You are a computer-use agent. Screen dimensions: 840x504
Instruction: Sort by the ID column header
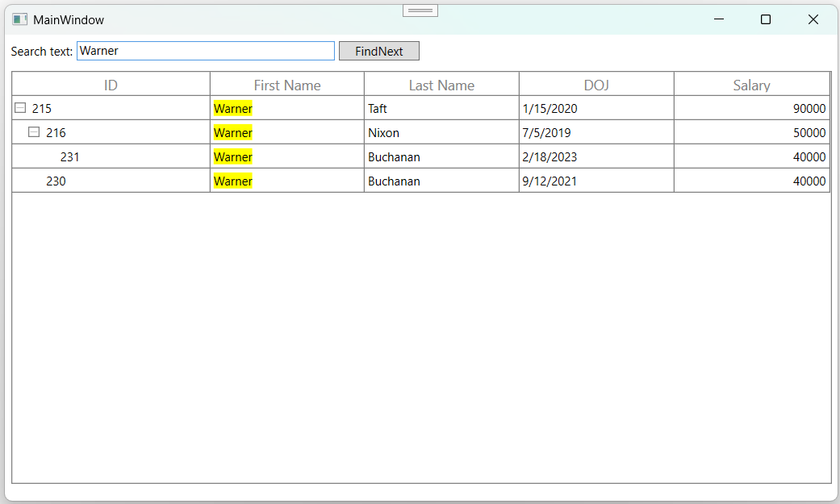pyautogui.click(x=111, y=85)
